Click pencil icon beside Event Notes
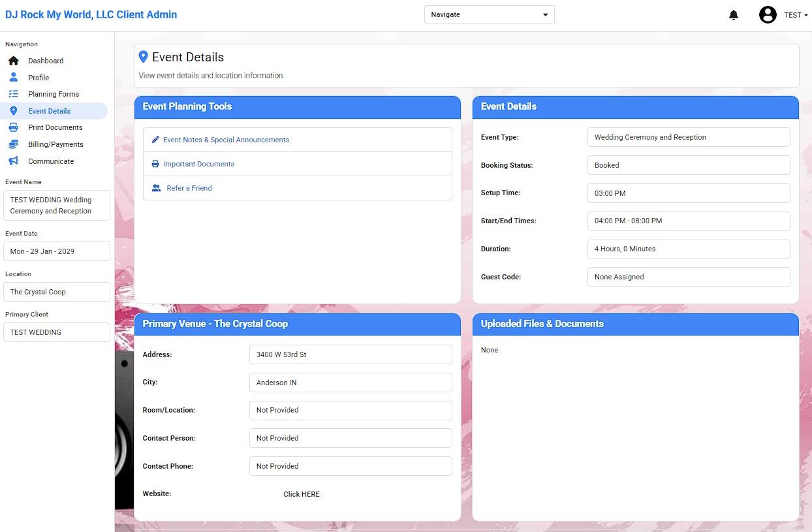812x532 pixels. click(x=155, y=140)
